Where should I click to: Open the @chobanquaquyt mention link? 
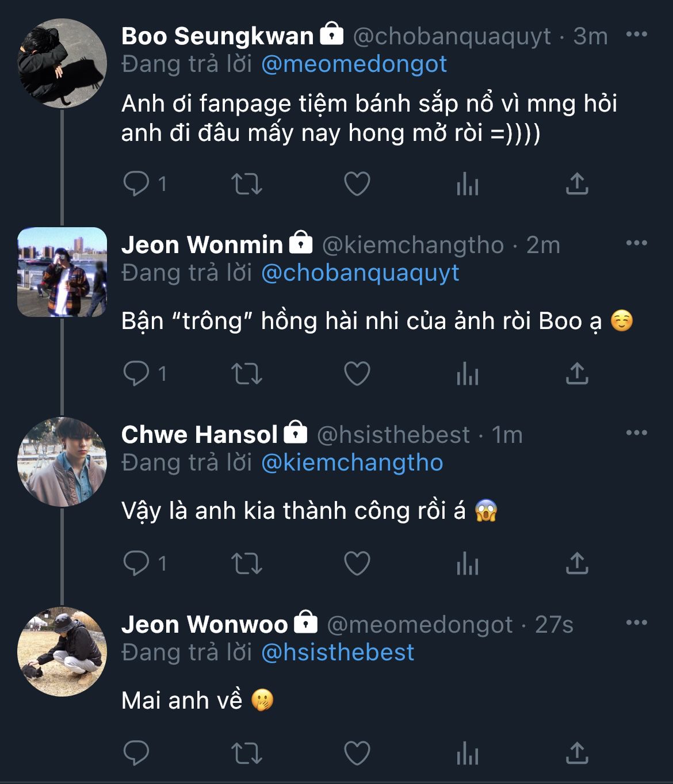(360, 273)
